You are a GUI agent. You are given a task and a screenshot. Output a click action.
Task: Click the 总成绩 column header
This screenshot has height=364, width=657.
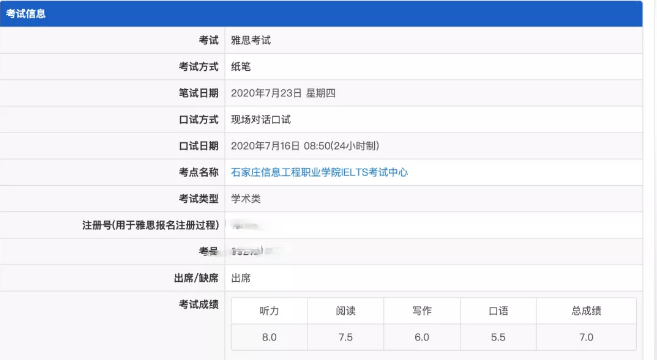[586, 311]
